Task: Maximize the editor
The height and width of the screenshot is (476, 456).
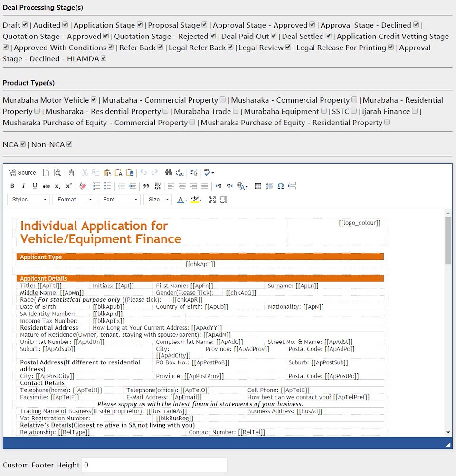Action: click(x=212, y=200)
